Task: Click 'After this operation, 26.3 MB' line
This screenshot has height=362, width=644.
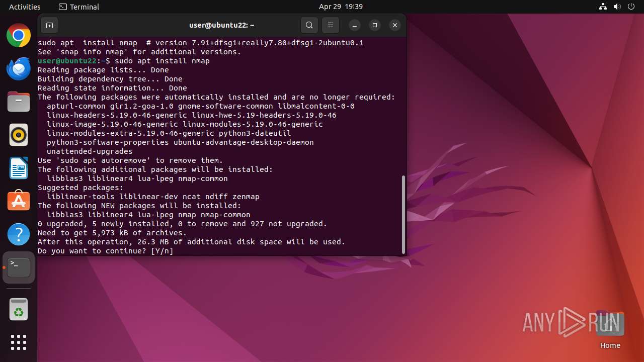Action: click(192, 242)
